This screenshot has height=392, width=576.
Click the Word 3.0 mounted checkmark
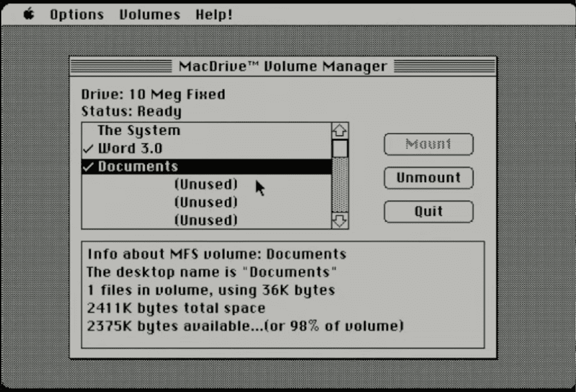(x=88, y=149)
